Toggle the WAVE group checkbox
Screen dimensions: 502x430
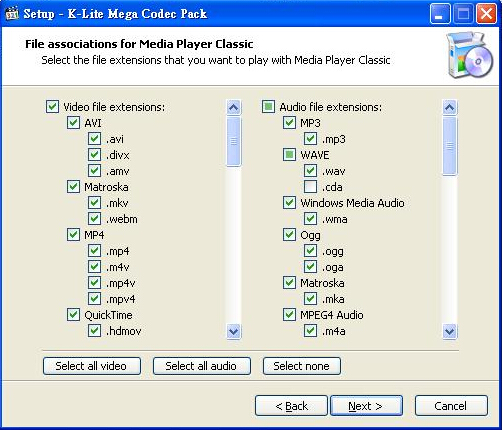289,155
